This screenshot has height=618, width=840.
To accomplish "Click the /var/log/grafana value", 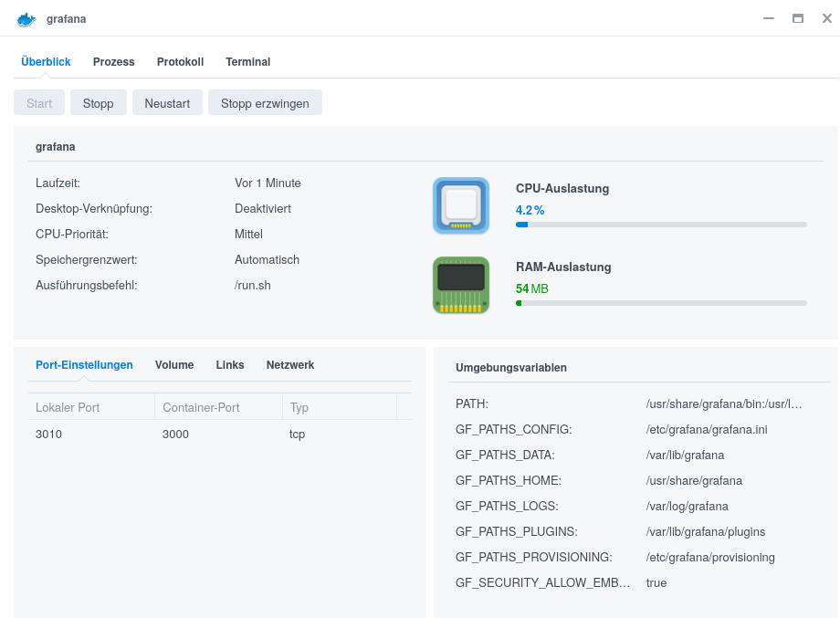I will coord(688,506).
